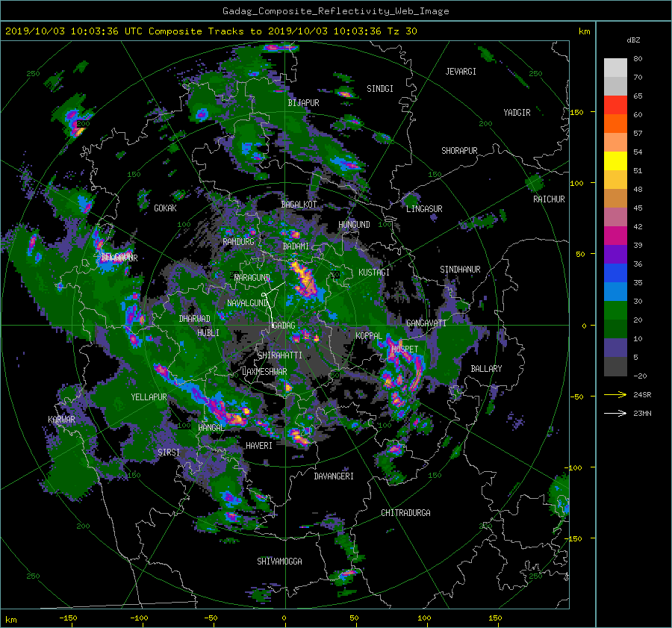Click the HUNGUND town label

[354, 225]
